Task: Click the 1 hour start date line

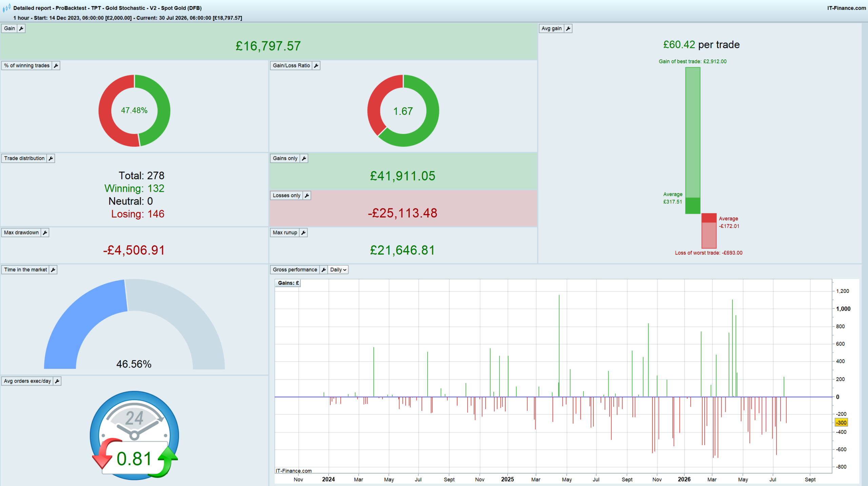Action: [128, 18]
